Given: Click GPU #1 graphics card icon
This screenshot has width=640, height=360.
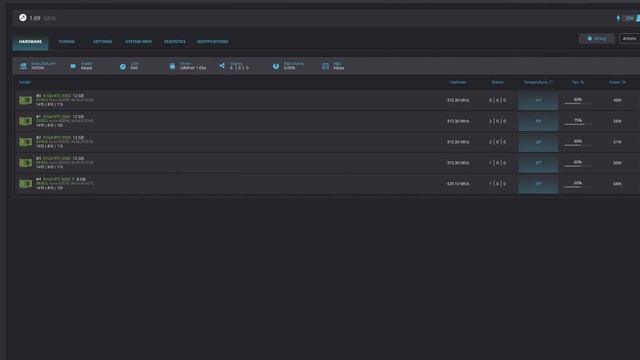Looking at the screenshot, I should point(26,121).
